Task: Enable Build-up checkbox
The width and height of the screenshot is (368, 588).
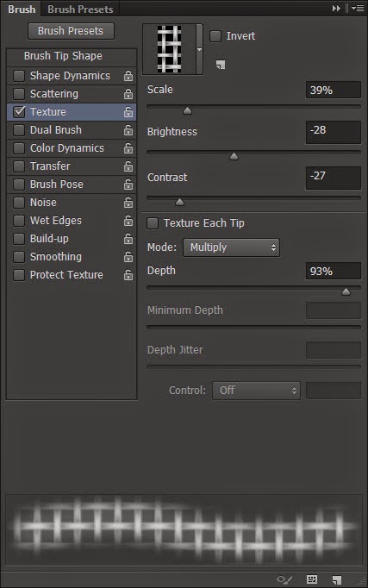Action: (19, 239)
